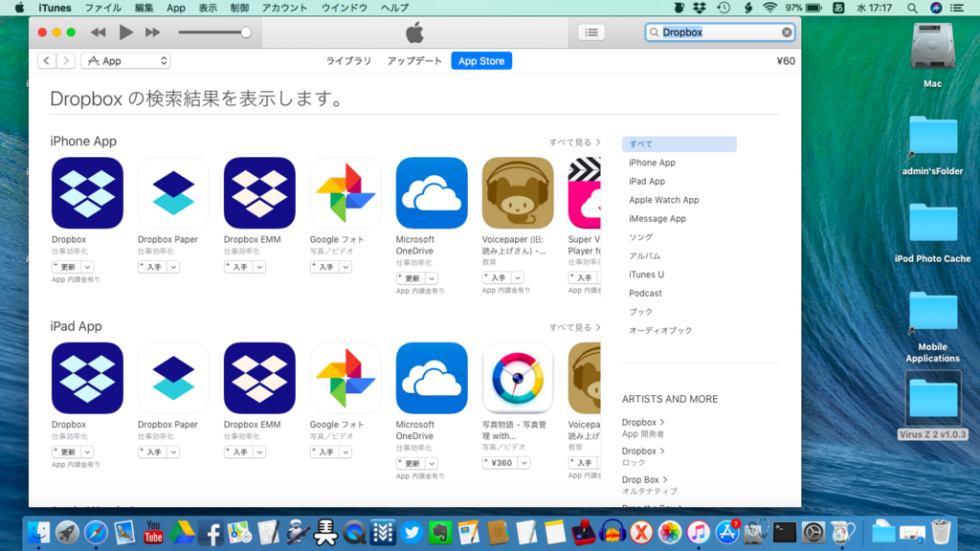Image resolution: width=980 pixels, height=551 pixels.
Task: Open Safari from the Dock
Action: point(96,533)
